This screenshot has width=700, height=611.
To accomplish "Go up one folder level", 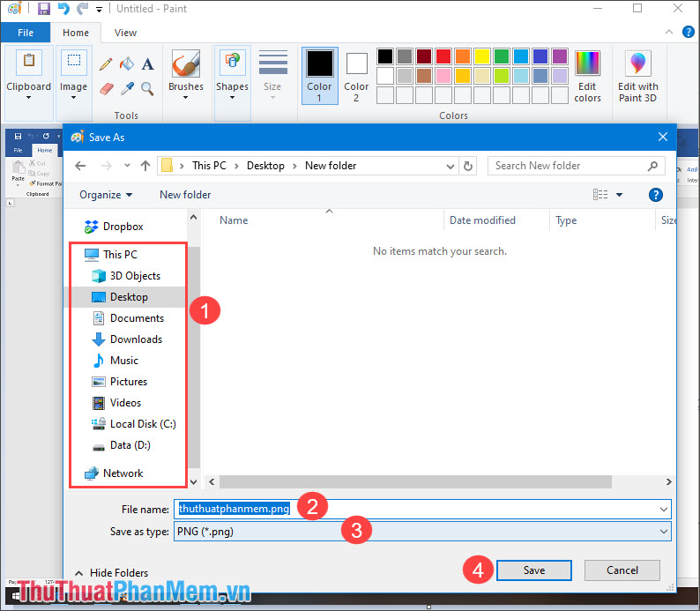I will click(145, 166).
